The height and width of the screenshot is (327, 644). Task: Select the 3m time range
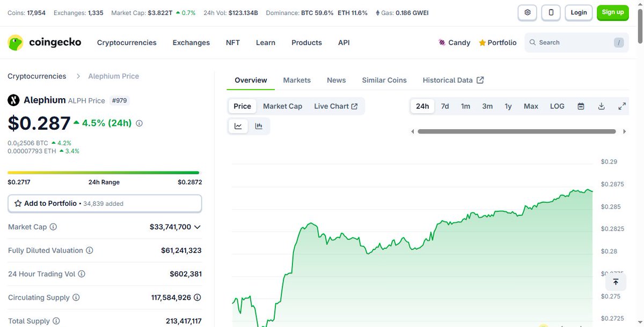pyautogui.click(x=487, y=106)
